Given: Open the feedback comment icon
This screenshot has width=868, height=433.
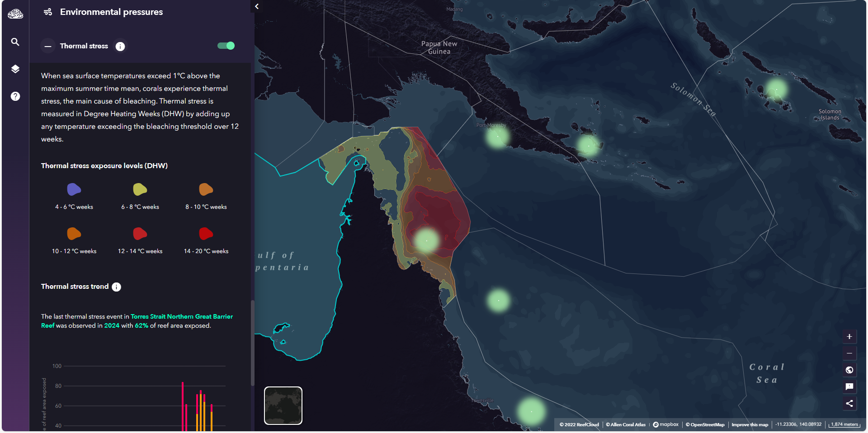Looking at the screenshot, I should pyautogui.click(x=849, y=387).
